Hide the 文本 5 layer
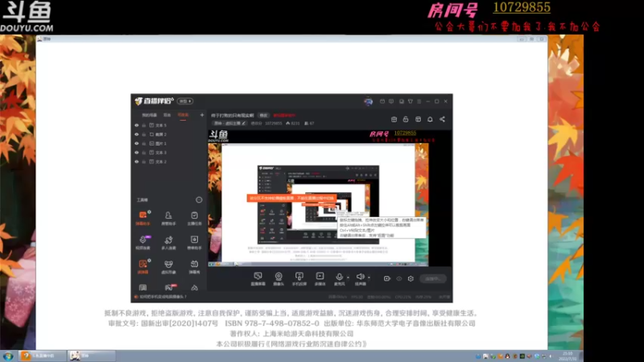Screen dimensions: 644x362 136,125
